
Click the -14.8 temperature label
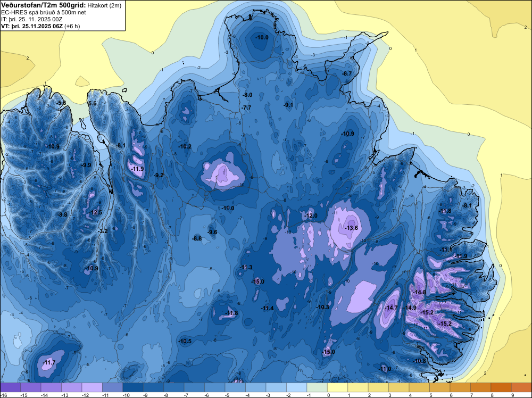(x=419, y=292)
